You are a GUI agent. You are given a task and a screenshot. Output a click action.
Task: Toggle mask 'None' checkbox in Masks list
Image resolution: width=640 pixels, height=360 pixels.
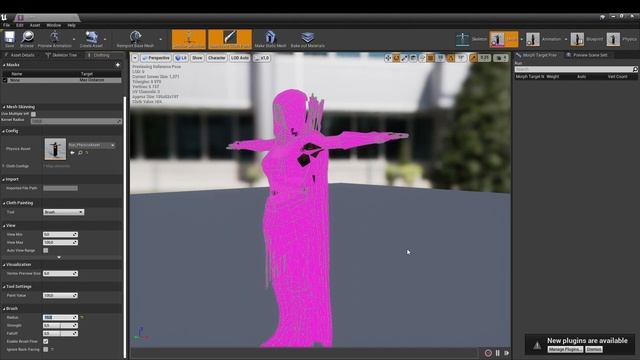5,80
